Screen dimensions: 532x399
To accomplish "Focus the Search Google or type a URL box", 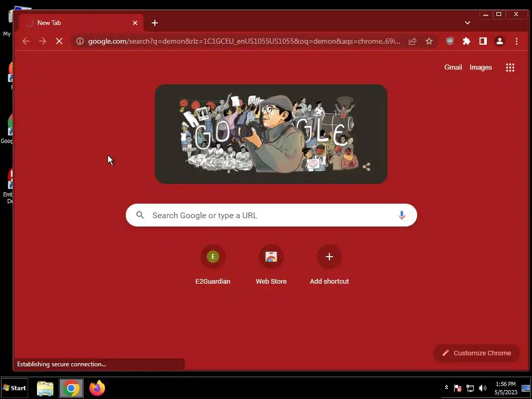I will tap(271, 215).
